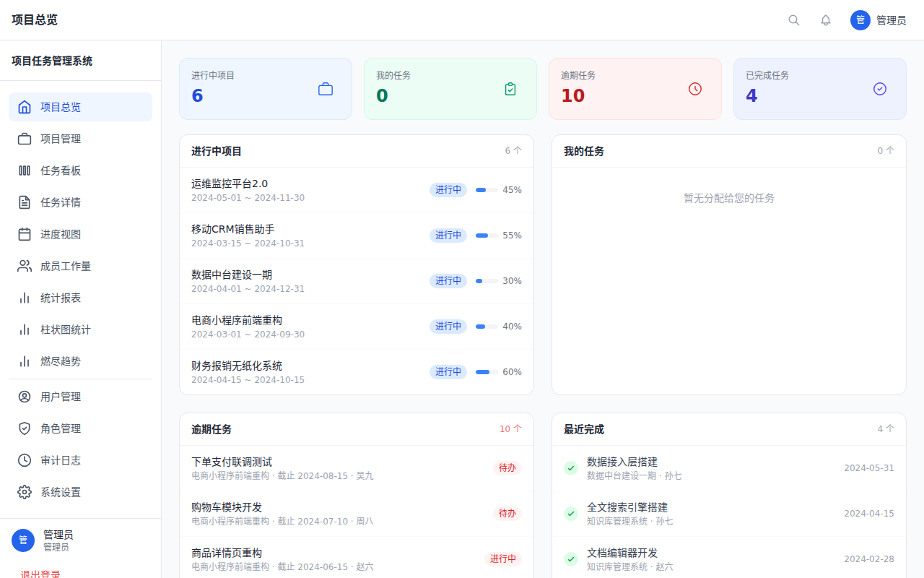924x578 pixels.
Task: Click the 退出登录 link
Action: [x=40, y=574]
